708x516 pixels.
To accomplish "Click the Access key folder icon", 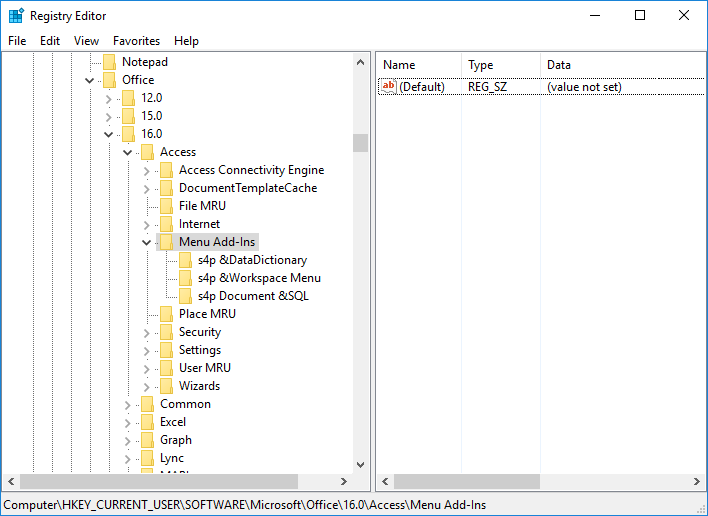I will tap(147, 152).
